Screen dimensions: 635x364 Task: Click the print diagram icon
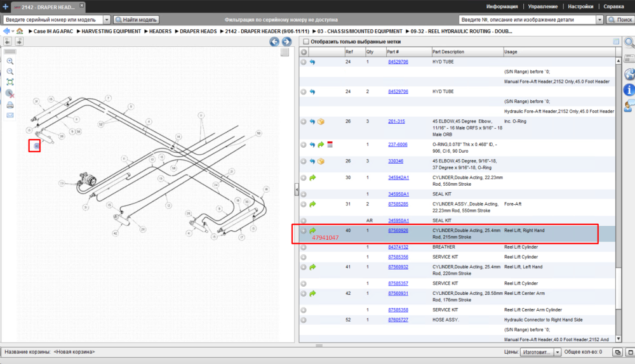click(x=10, y=105)
